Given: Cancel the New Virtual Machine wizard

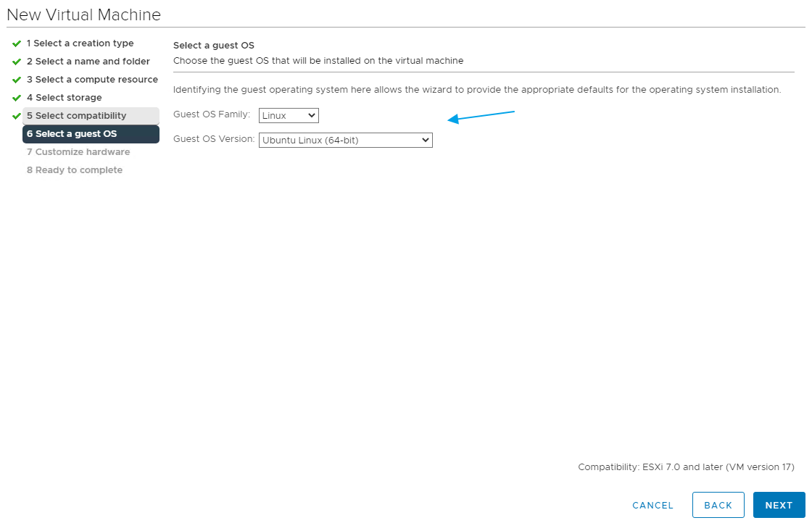Looking at the screenshot, I should (x=652, y=506).
